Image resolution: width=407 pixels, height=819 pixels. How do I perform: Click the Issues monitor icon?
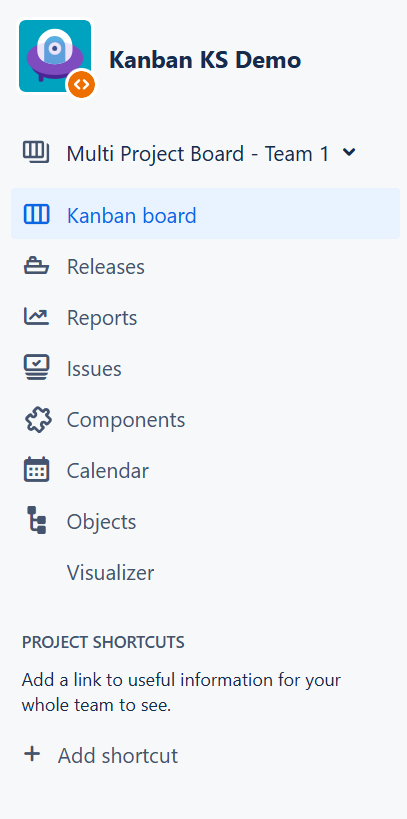pos(37,368)
